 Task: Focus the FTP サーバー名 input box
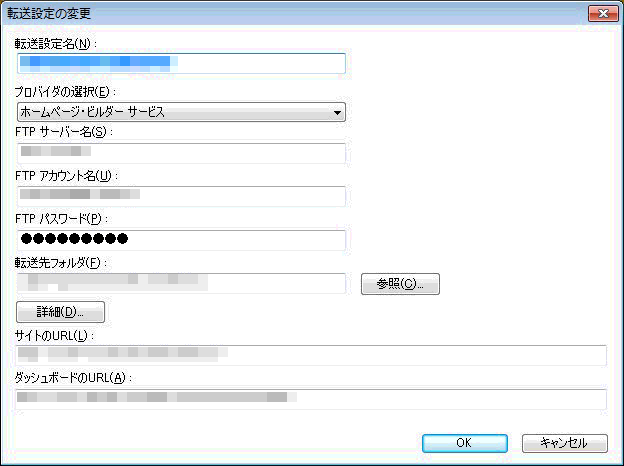pos(181,153)
